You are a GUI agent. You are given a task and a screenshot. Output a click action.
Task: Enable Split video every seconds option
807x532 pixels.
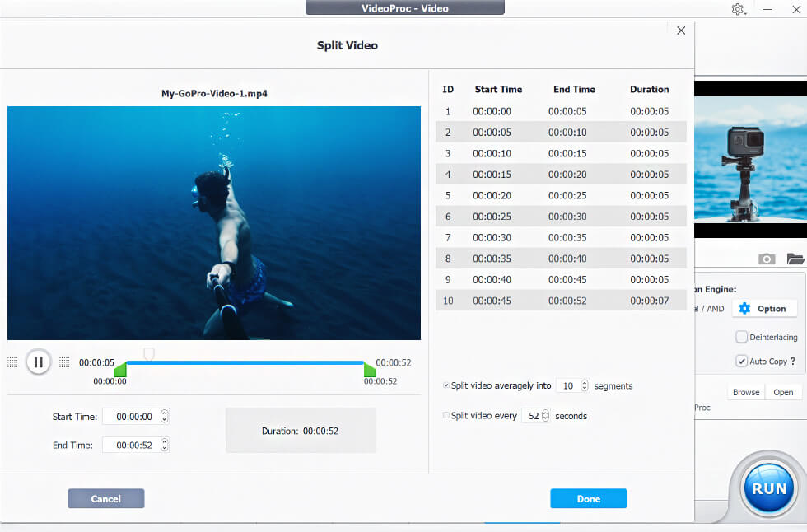[445, 415]
